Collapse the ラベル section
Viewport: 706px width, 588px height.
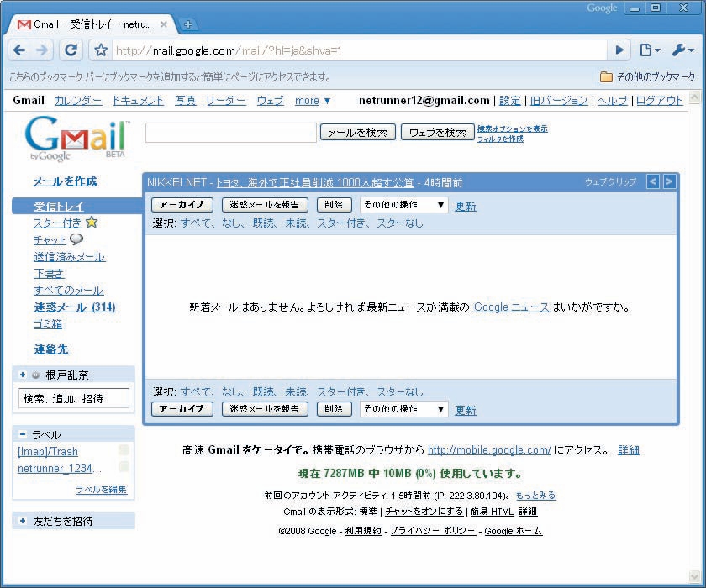pyautogui.click(x=23, y=434)
